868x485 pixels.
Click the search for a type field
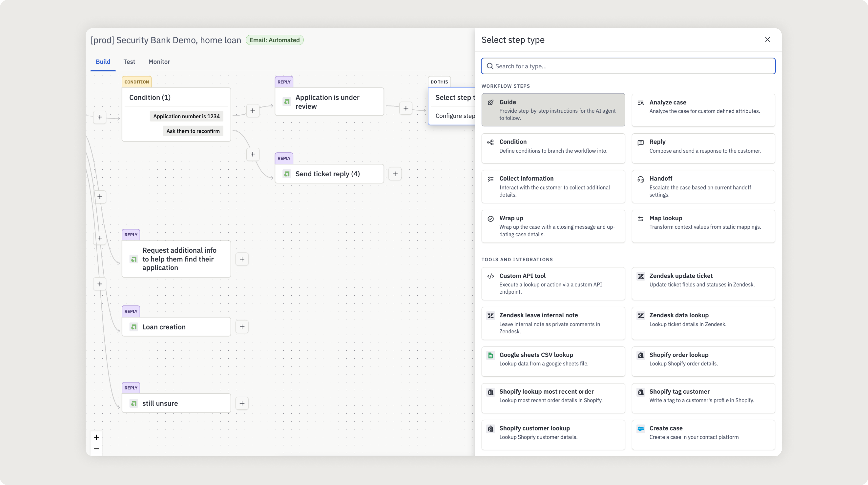[x=628, y=66]
